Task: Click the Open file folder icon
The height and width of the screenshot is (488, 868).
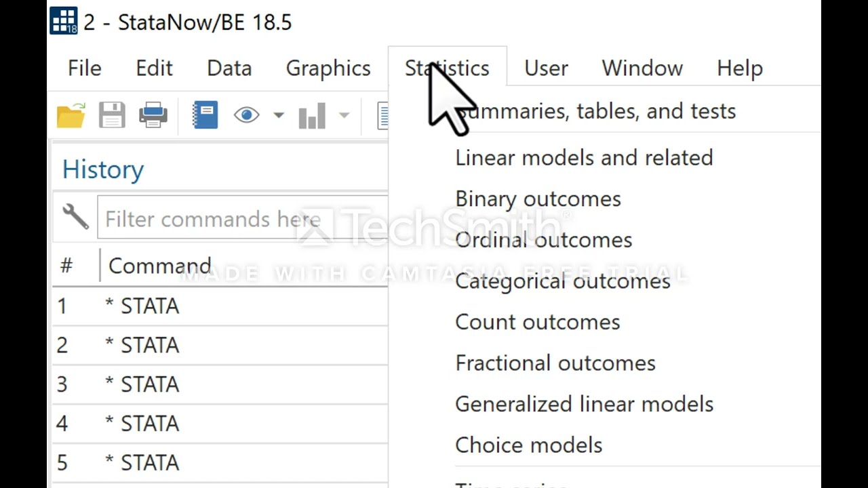Action: coord(71,116)
